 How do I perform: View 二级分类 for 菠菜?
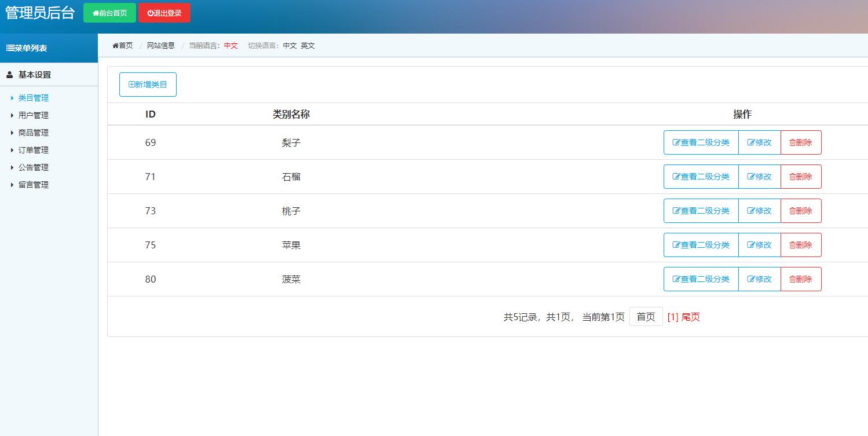701,279
